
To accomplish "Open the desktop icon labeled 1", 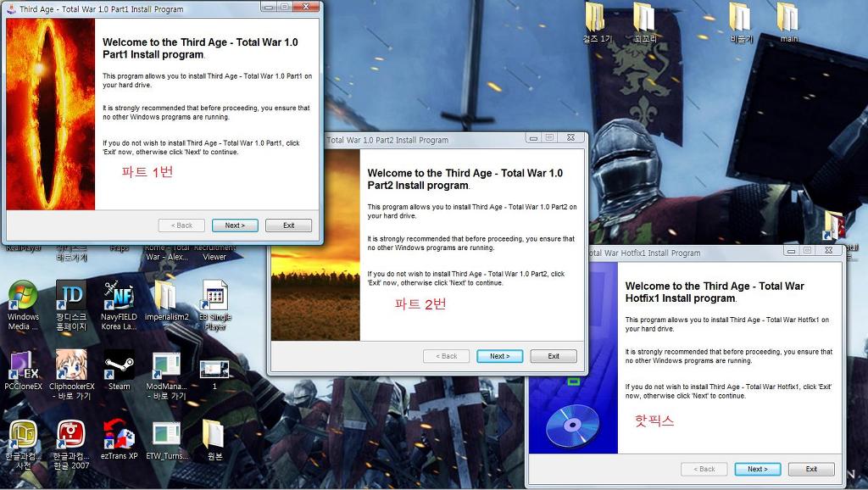I will [x=214, y=374].
